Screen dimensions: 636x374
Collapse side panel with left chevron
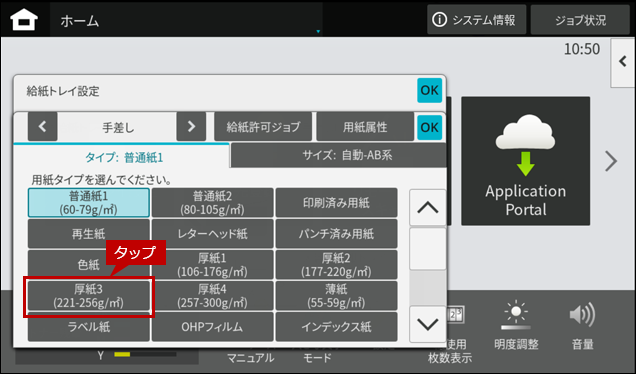click(x=623, y=62)
